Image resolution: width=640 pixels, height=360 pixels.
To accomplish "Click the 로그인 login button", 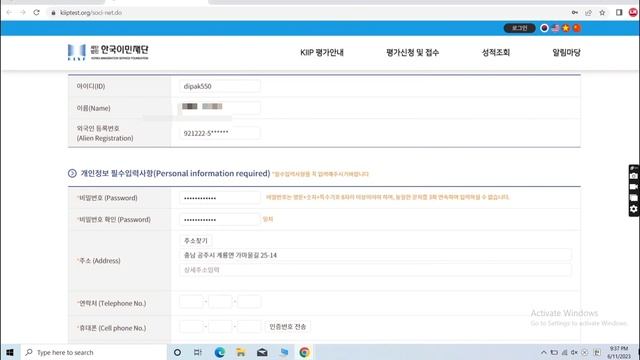I will point(519,28).
